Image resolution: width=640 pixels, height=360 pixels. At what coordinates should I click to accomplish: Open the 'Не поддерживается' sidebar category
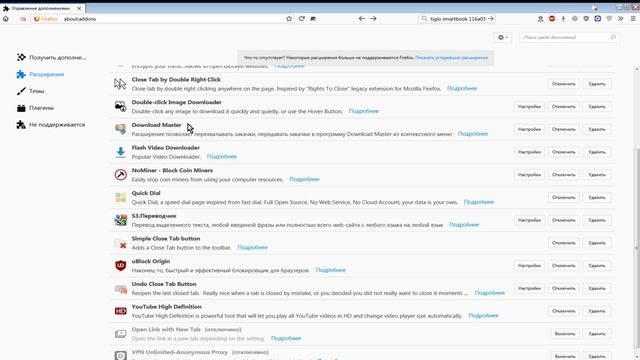pos(51,124)
